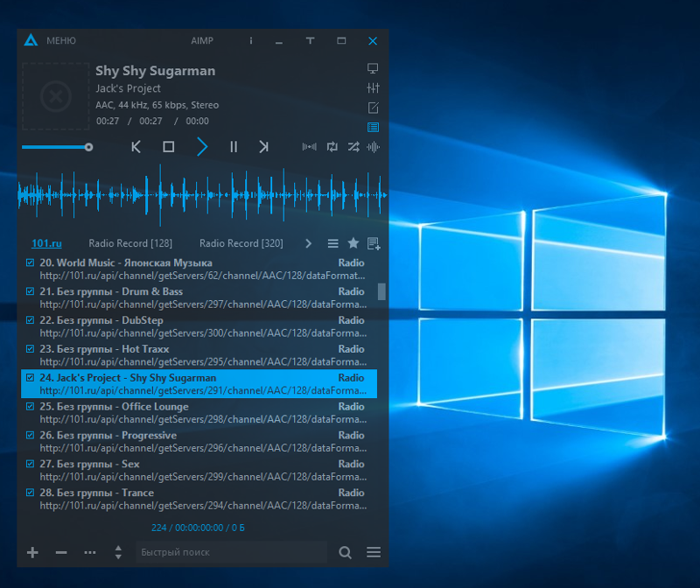Open the tag editor pencil icon
The width and height of the screenshot is (700, 588).
[x=373, y=108]
